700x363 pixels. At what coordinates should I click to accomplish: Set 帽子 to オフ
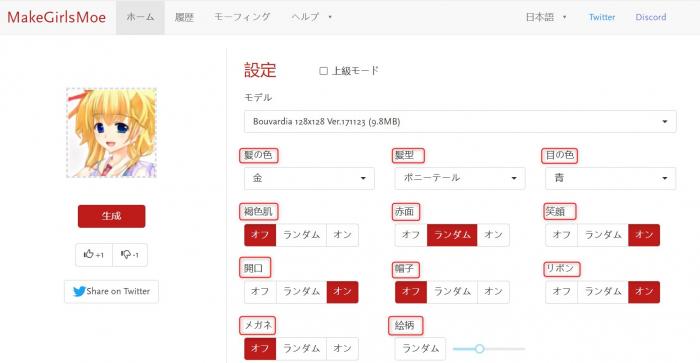(411, 292)
